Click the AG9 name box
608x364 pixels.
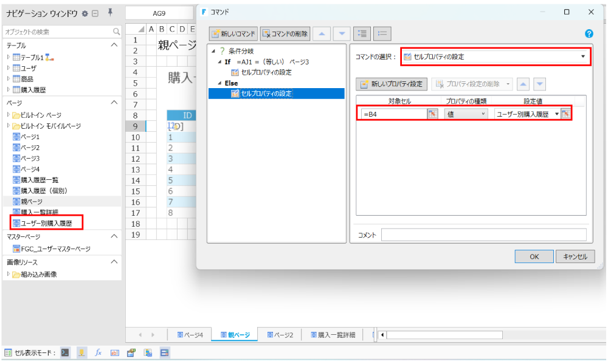pos(159,13)
